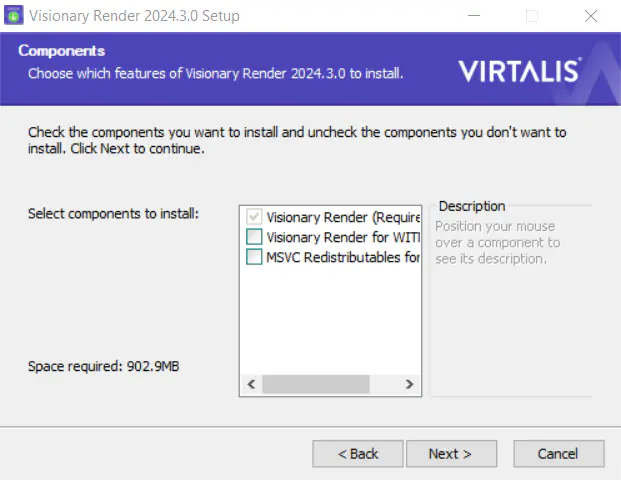Select the Visionary Render (Required) list row text

click(343, 217)
